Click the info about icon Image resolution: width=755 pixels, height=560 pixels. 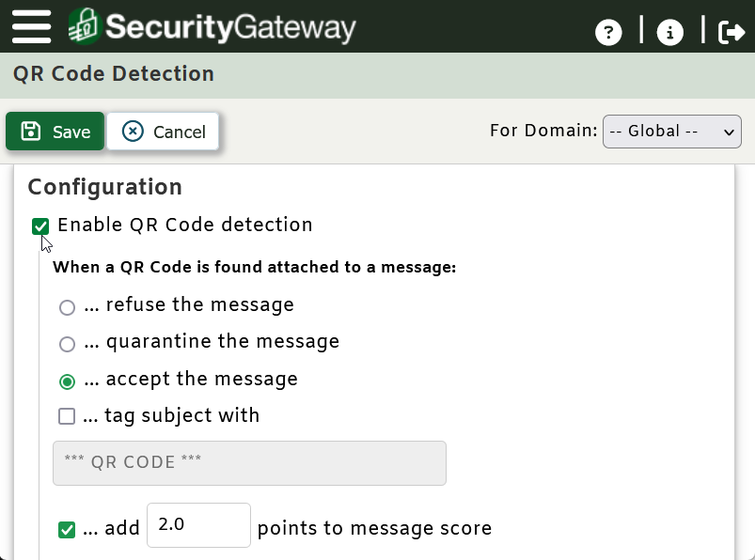click(x=669, y=32)
